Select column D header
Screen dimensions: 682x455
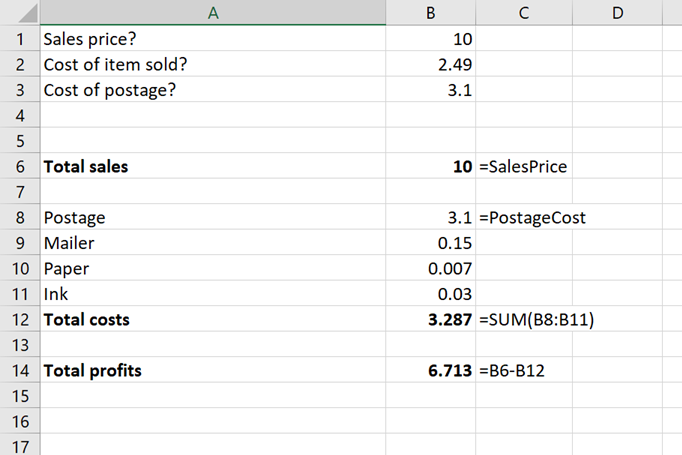[618, 13]
